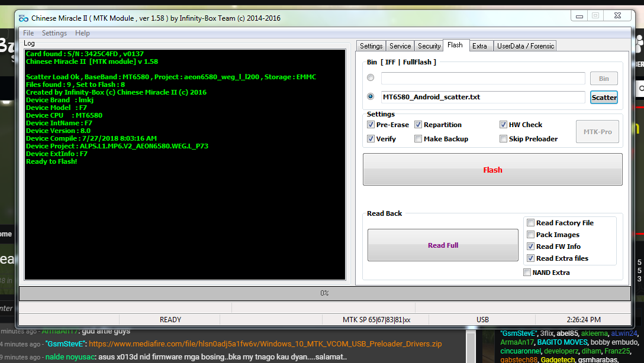Click the 2:26:24 PM clock entry
The image size is (644, 363).
tap(584, 319)
